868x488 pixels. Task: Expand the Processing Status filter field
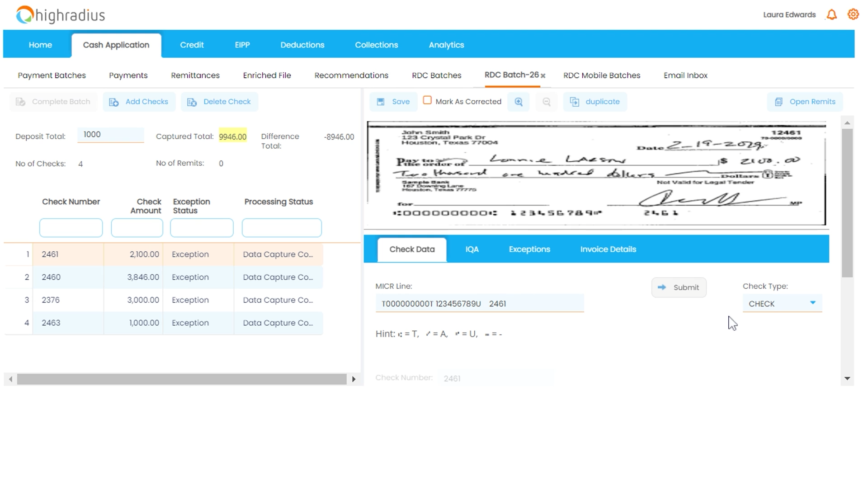[281, 228]
